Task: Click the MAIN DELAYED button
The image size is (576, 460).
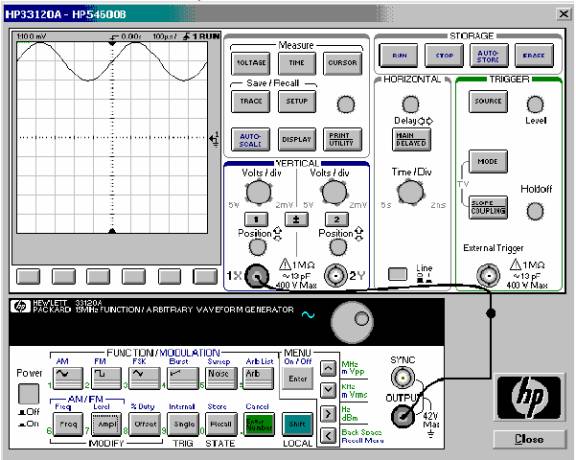Action: pyautogui.click(x=411, y=140)
